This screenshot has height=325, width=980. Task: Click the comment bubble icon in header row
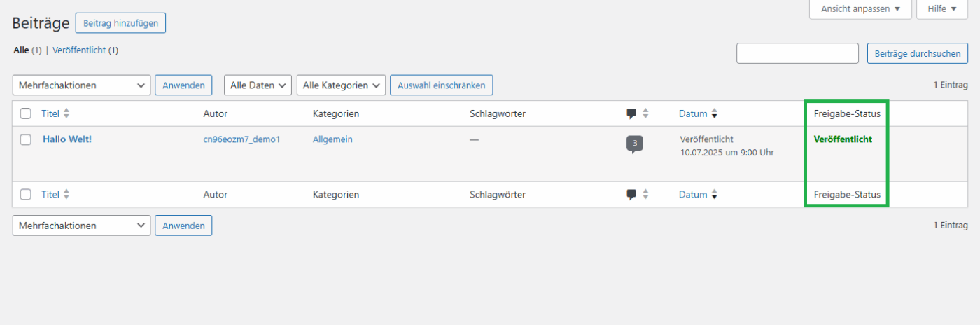(x=631, y=113)
